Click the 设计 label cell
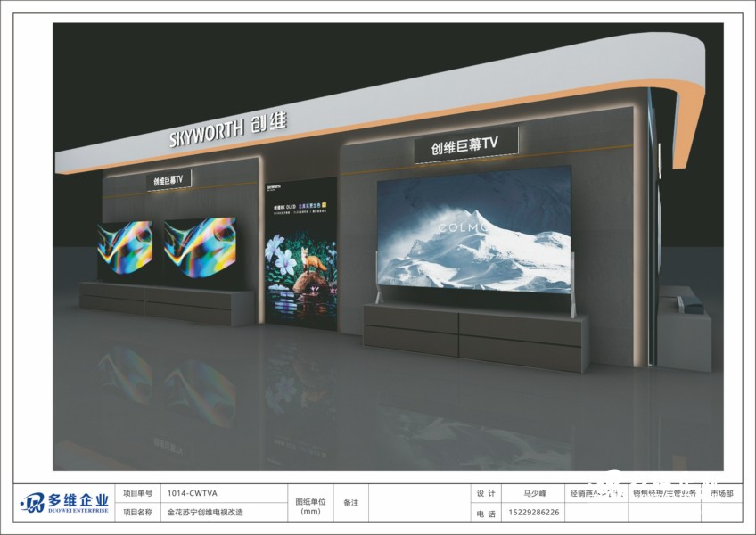Image resolution: width=756 pixels, height=535 pixels. (486, 493)
